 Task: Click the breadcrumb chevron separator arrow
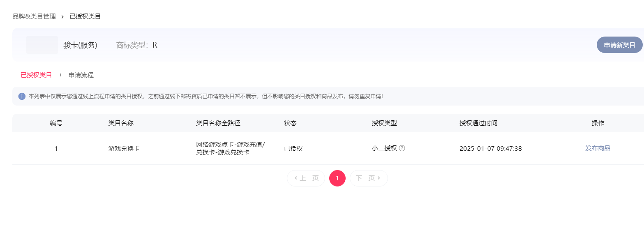[62, 16]
